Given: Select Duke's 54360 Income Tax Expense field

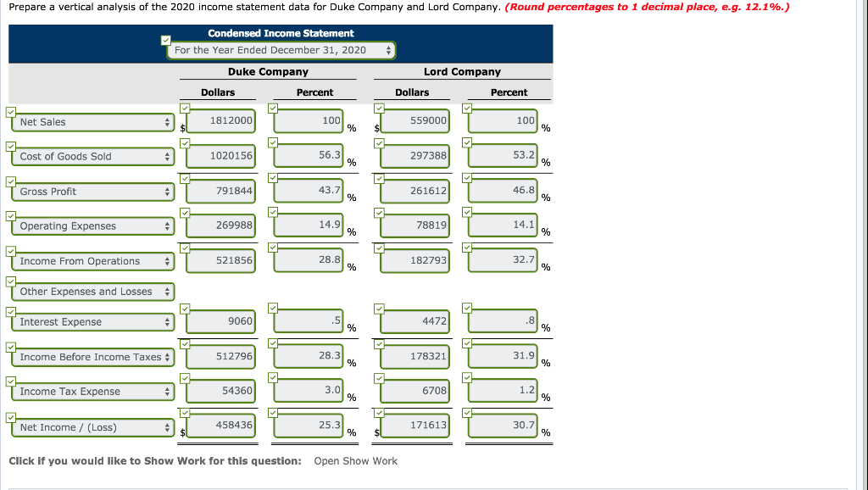Looking at the screenshot, I should pyautogui.click(x=220, y=390).
